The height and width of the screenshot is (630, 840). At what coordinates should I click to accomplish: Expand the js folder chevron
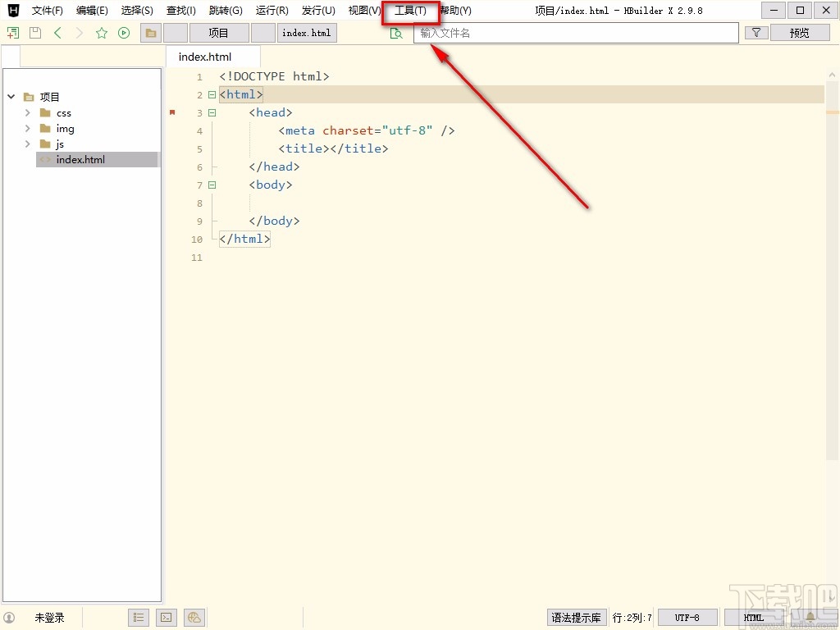[x=27, y=144]
